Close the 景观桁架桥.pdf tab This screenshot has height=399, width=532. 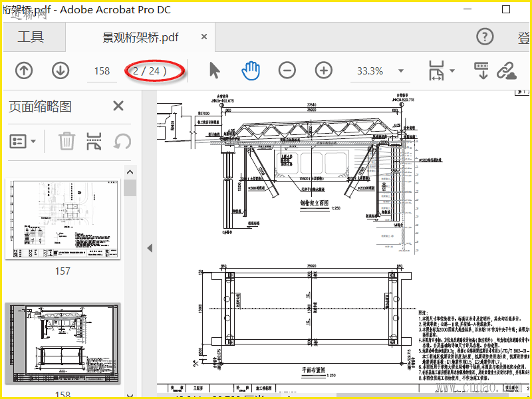point(204,37)
